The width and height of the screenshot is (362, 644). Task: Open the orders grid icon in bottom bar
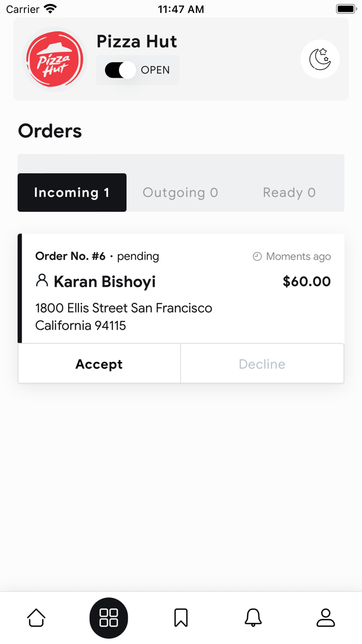pos(109,618)
